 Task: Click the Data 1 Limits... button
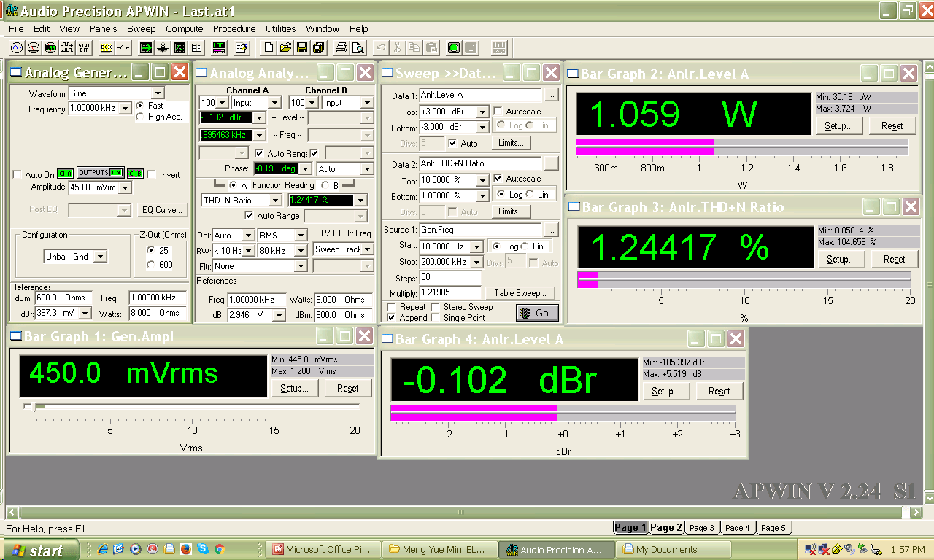pyautogui.click(x=511, y=143)
